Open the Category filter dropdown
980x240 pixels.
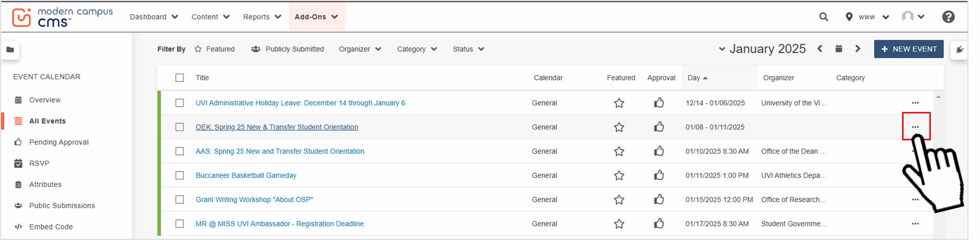coord(417,49)
